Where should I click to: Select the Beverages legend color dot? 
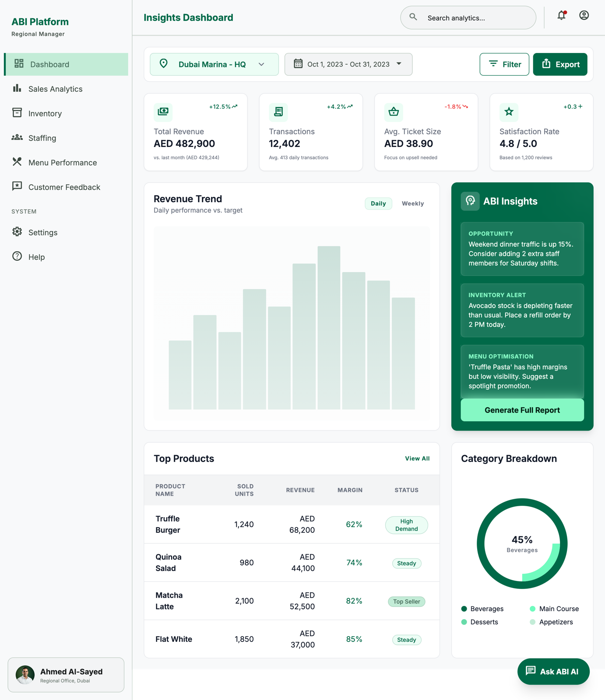tap(464, 609)
